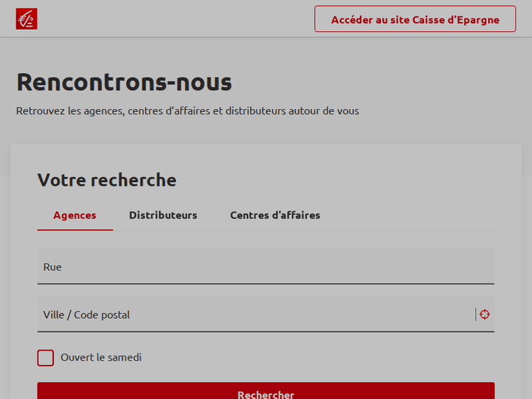The height and width of the screenshot is (399, 532).
Task: Select the Agences tab
Action: click(74, 215)
